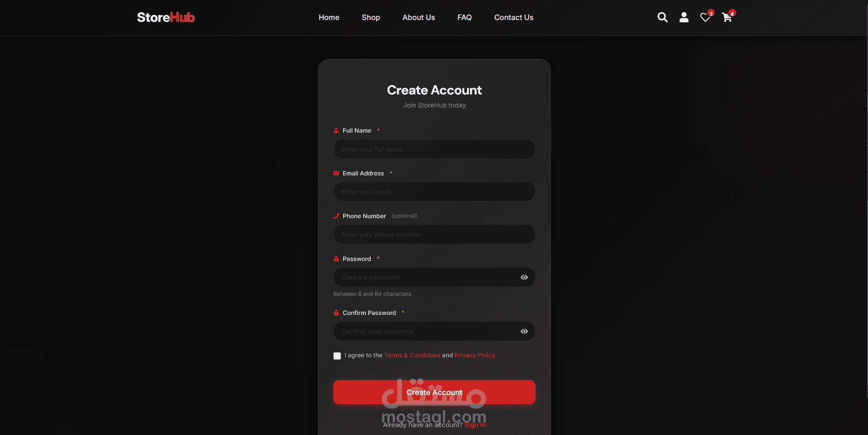868x435 pixels.
Task: Open search via magnifier icon
Action: [x=662, y=17]
